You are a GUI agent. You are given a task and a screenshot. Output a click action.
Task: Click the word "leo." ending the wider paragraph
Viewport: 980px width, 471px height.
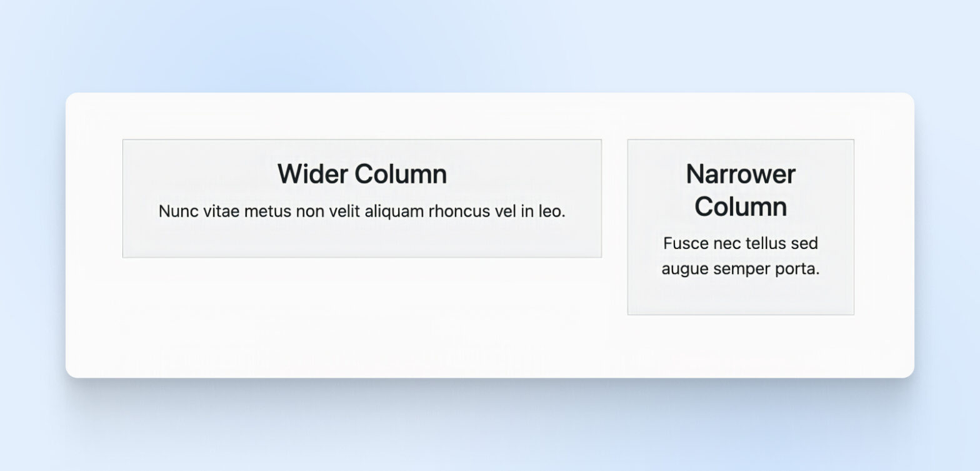tap(552, 211)
